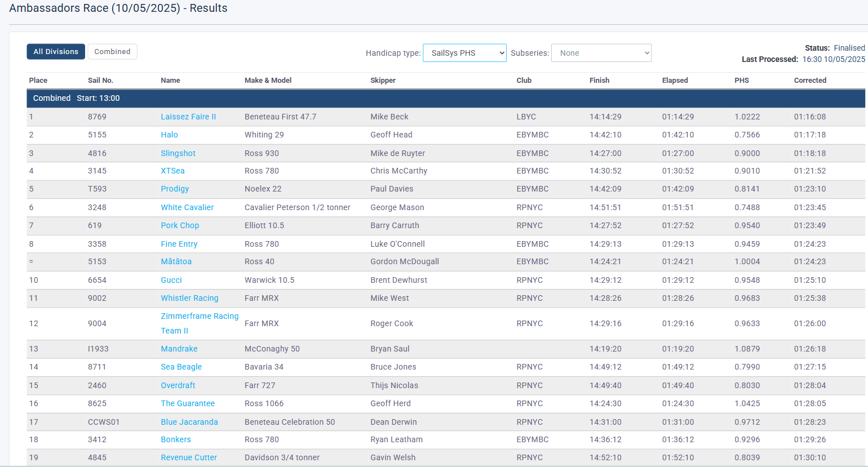Open the SailSys PHS handicap type dropdown
The image size is (868, 467).
[x=464, y=53]
